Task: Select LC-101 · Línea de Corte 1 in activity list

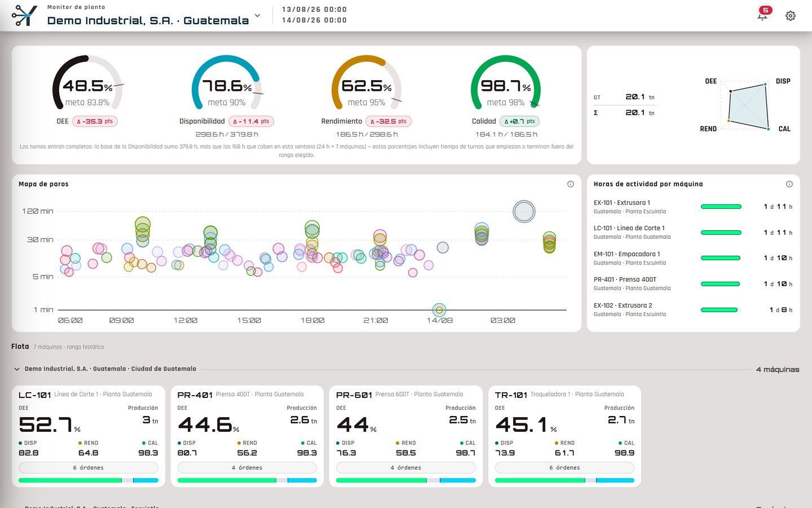Action: coord(693,233)
